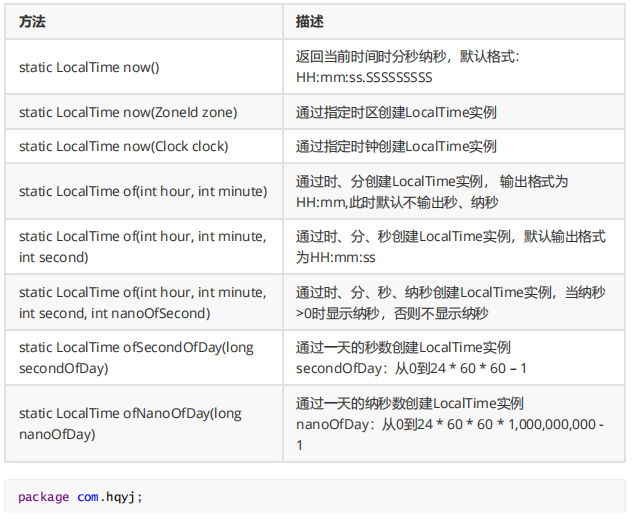This screenshot has height=519, width=632.
Task: Click the "now(Clock clock)" method cell
Action: point(123,146)
